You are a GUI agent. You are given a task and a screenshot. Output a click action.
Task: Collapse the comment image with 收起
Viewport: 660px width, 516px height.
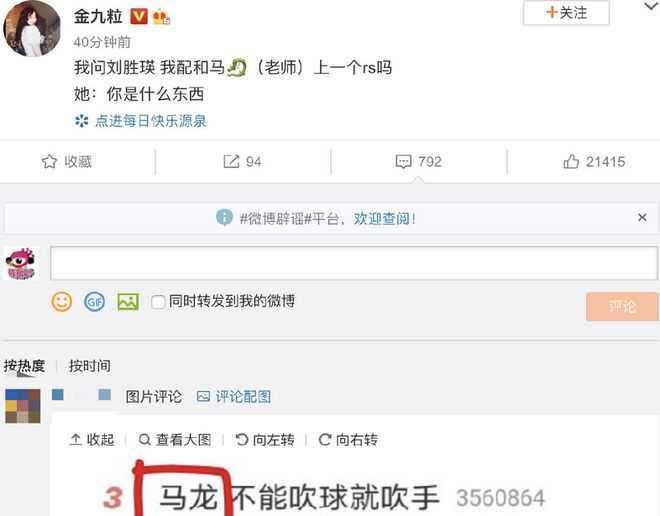[x=92, y=440]
